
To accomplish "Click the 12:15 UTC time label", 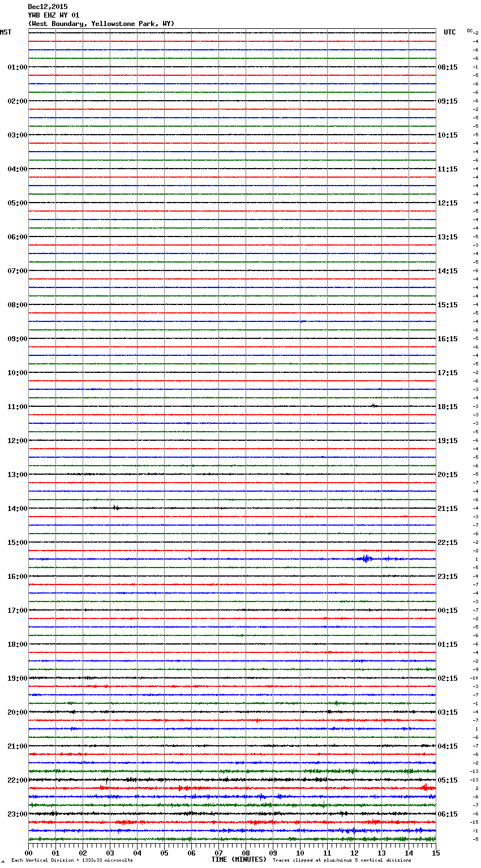I will [448, 203].
